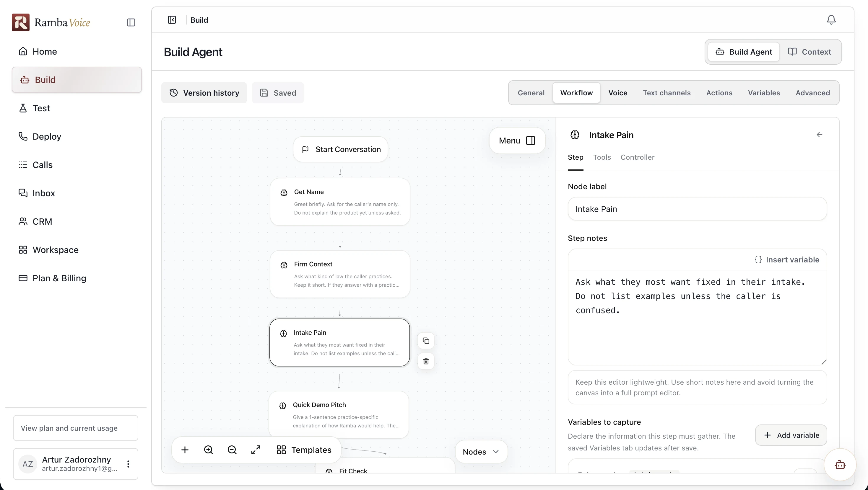Close the Intake Pain panel with back arrow
This screenshot has width=868, height=490.
[x=819, y=135]
